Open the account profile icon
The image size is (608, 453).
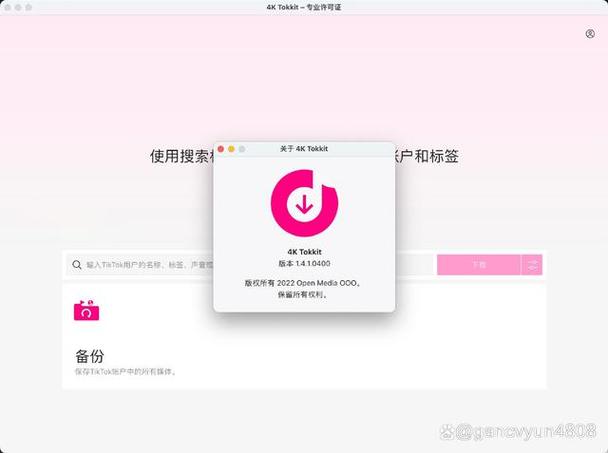click(x=590, y=34)
